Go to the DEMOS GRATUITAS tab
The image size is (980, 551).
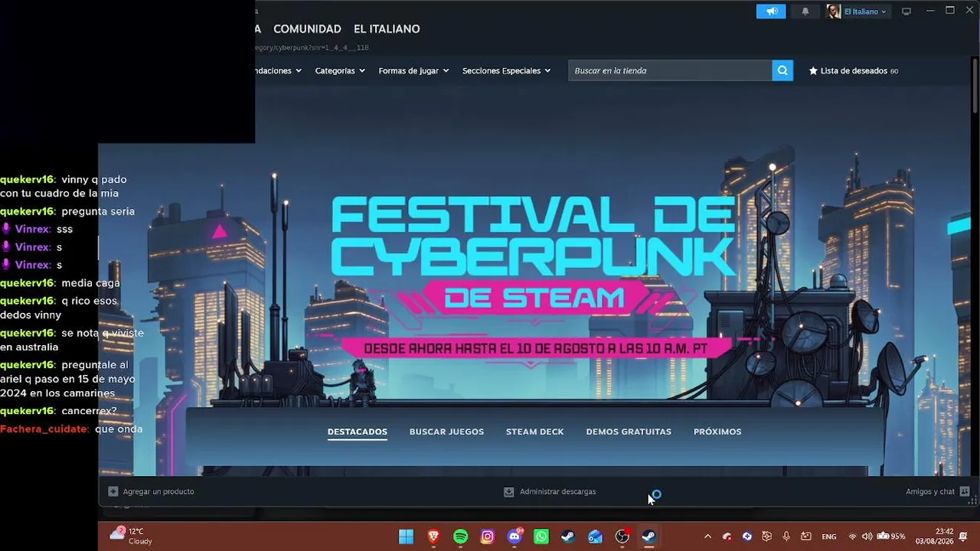click(629, 432)
